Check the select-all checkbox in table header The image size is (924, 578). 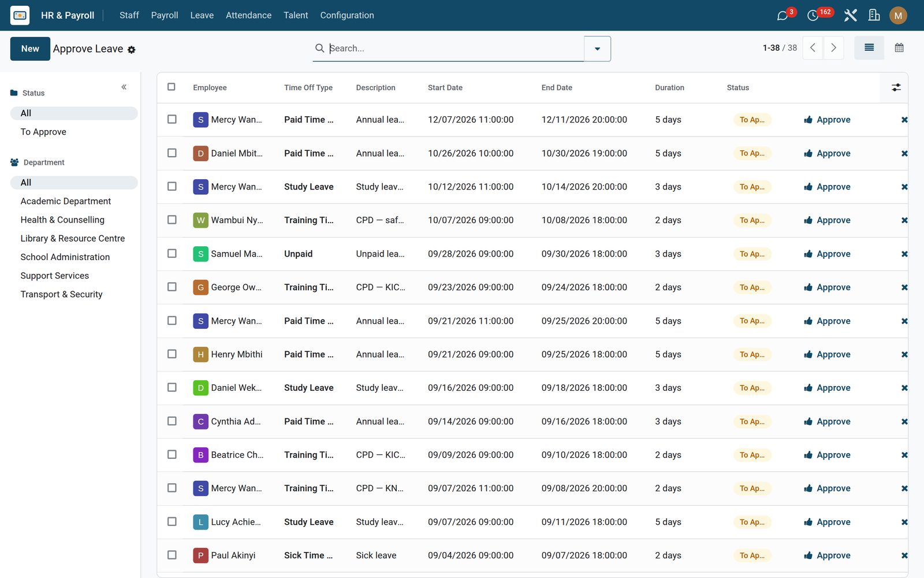[172, 87]
